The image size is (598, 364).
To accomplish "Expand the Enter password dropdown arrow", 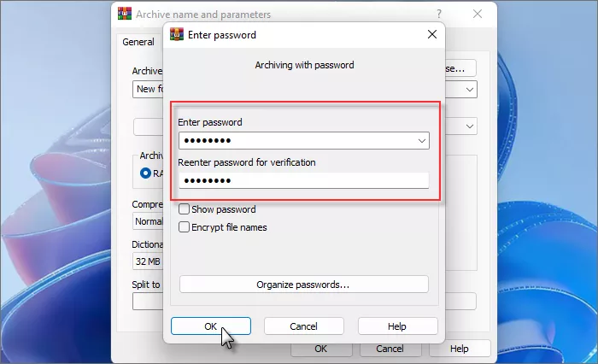I will pyautogui.click(x=421, y=140).
